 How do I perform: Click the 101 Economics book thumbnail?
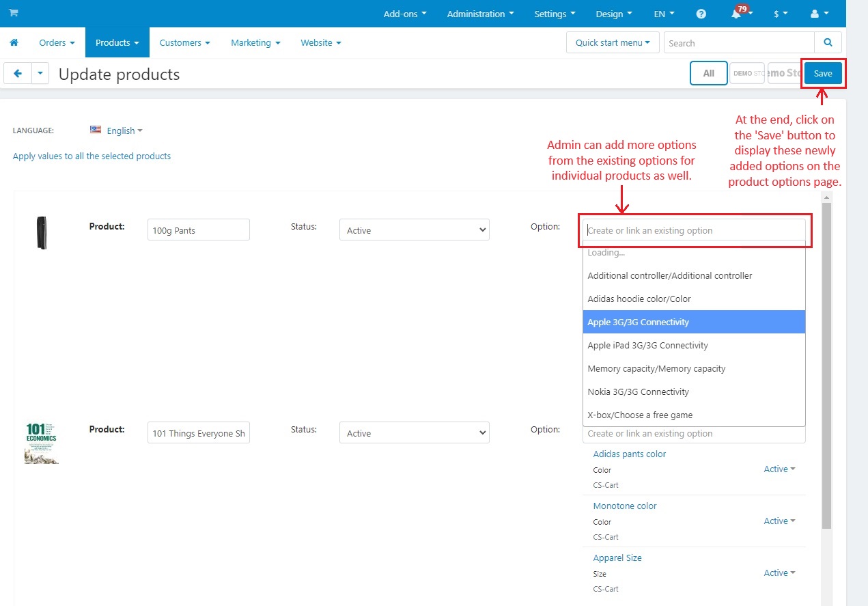pyautogui.click(x=42, y=443)
